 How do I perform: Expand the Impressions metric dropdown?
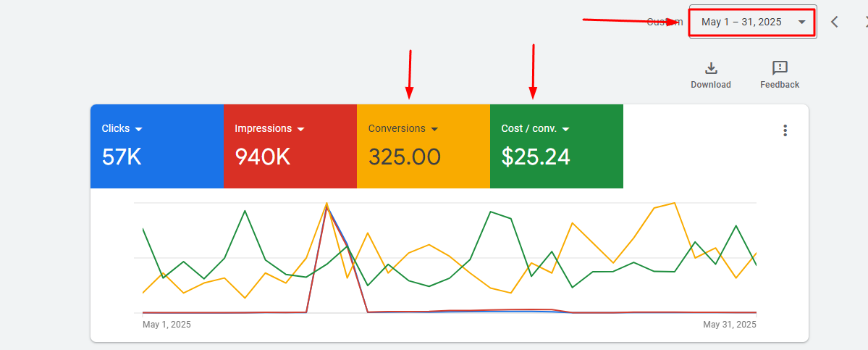point(300,129)
